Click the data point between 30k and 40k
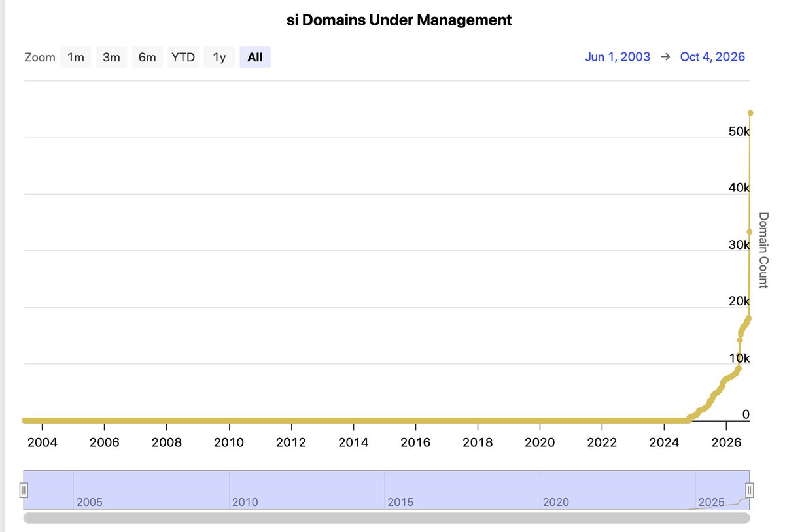Screen dimensions: 785x532 click(x=750, y=231)
